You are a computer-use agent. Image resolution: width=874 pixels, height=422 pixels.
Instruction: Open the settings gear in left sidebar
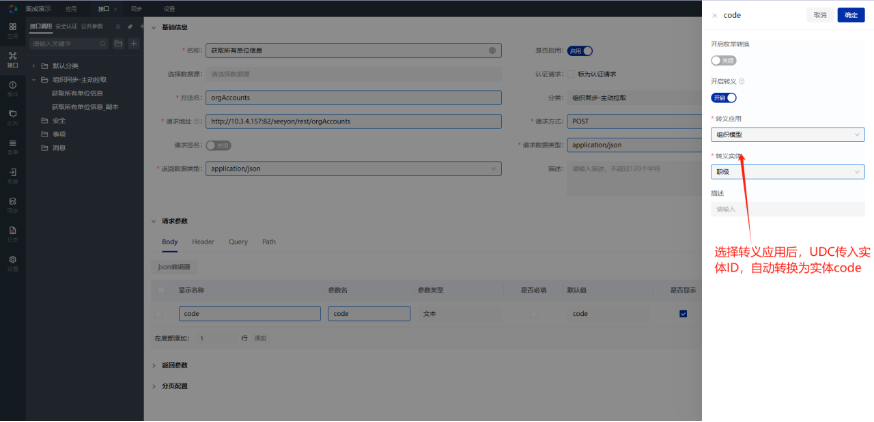tap(12, 260)
